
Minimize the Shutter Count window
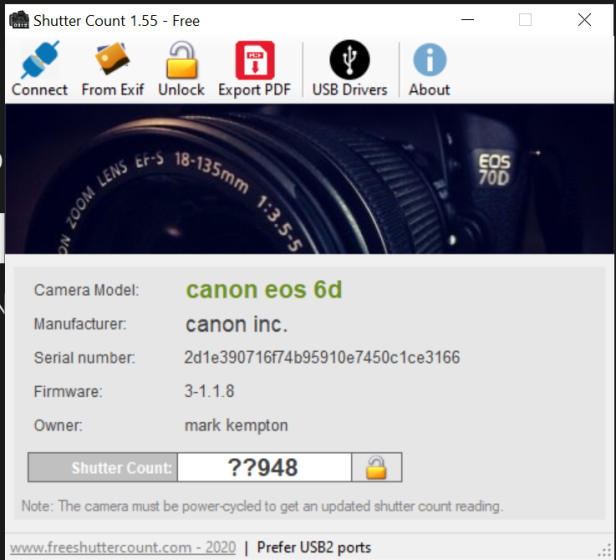(x=468, y=20)
